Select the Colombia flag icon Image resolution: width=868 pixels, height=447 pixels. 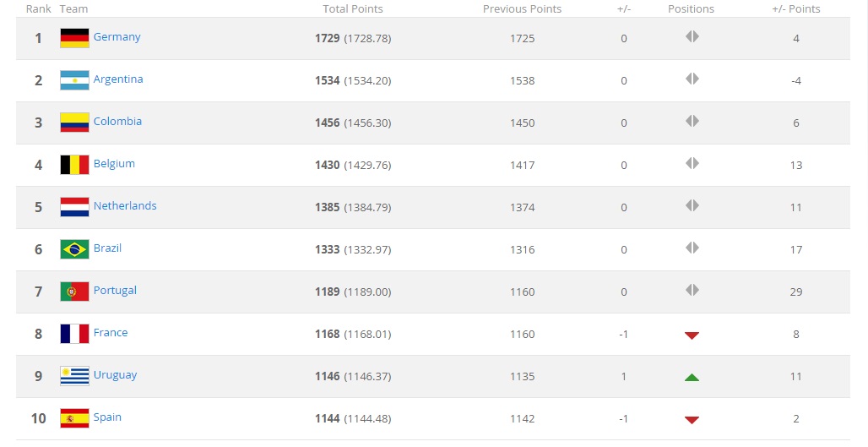coord(75,123)
